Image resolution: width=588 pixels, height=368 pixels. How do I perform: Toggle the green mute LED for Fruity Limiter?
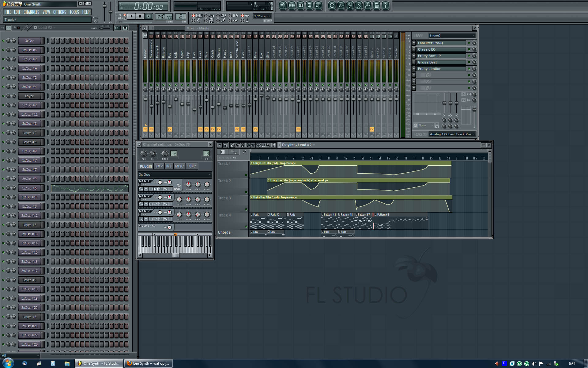(469, 69)
